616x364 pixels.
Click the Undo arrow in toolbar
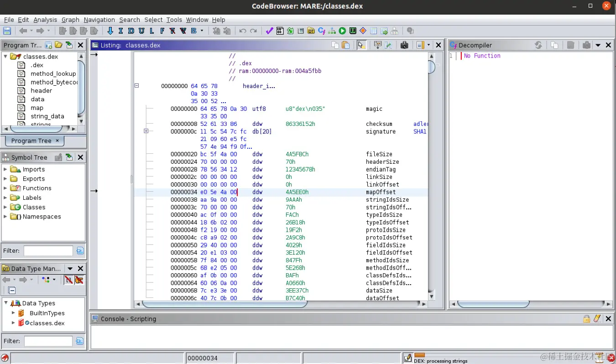[x=243, y=31]
